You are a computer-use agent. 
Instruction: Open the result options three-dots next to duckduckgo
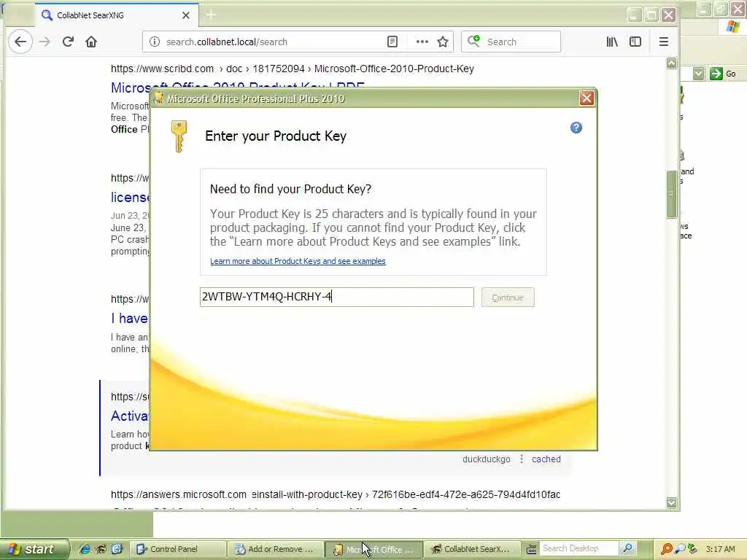click(522, 459)
